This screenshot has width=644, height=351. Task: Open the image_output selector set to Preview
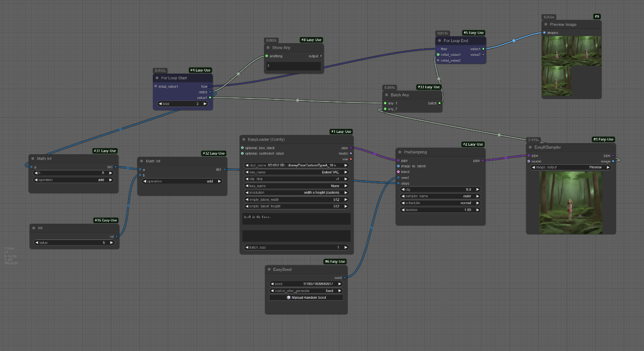tap(570, 167)
